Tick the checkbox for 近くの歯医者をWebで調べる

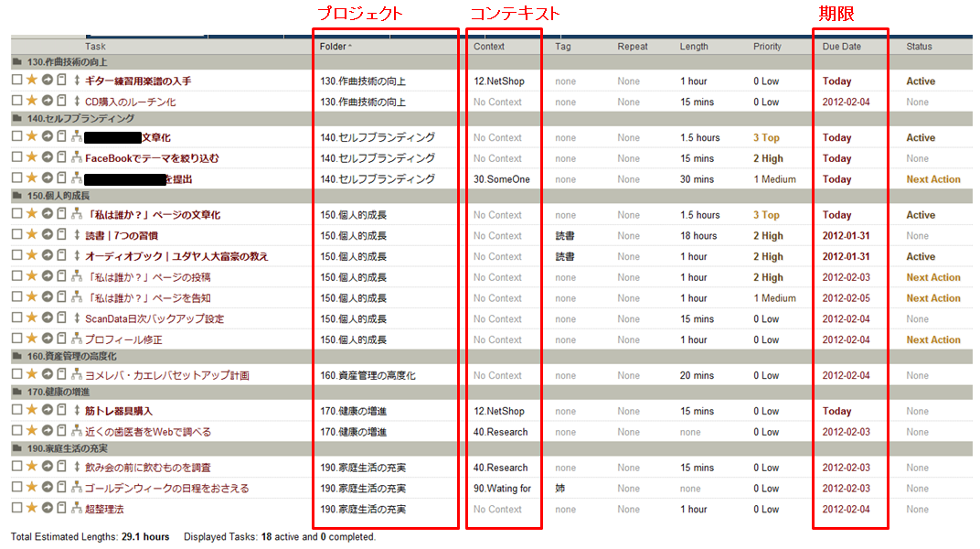(x=17, y=432)
